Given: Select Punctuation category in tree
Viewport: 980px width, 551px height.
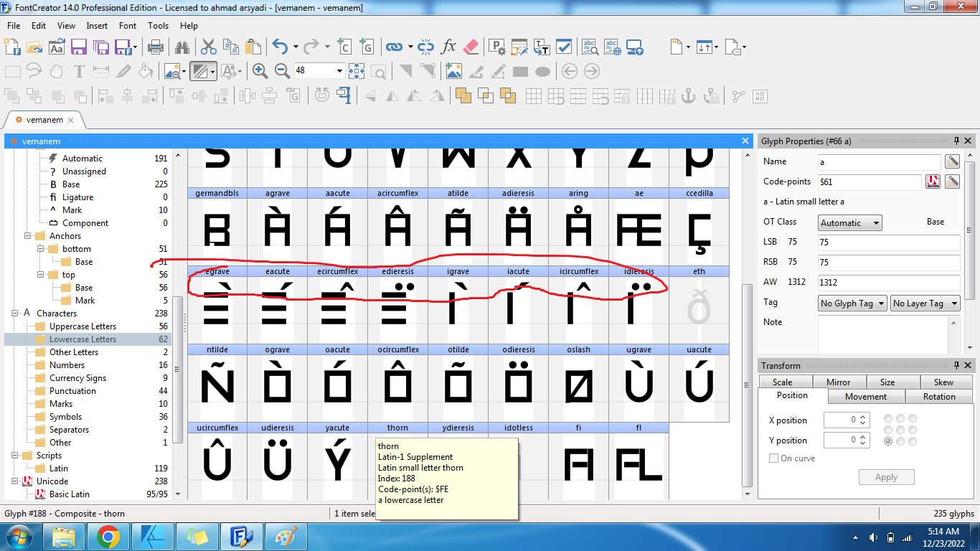Looking at the screenshot, I should pyautogui.click(x=72, y=391).
